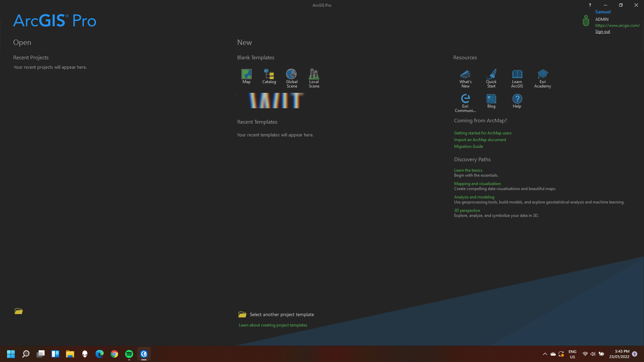The image size is (644, 362).
Task: Open Getting started for ArcMap users
Action: tap(482, 133)
